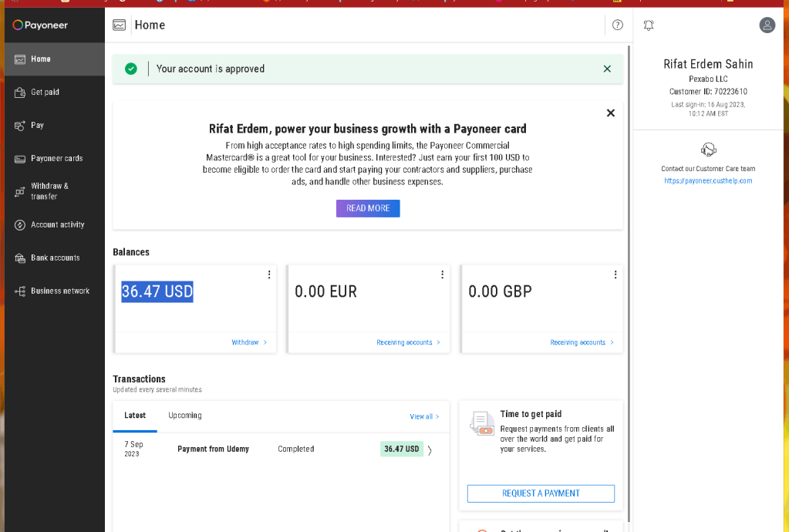Click the 0.00 GBP balance
Image resolution: width=789 pixels, height=532 pixels.
coord(500,291)
